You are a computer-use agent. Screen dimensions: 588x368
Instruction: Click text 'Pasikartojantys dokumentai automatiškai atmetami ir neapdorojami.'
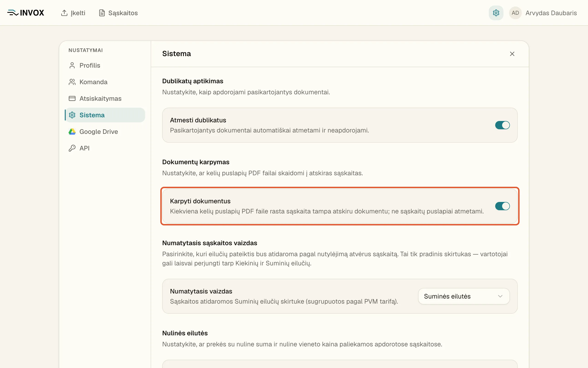[269, 130]
